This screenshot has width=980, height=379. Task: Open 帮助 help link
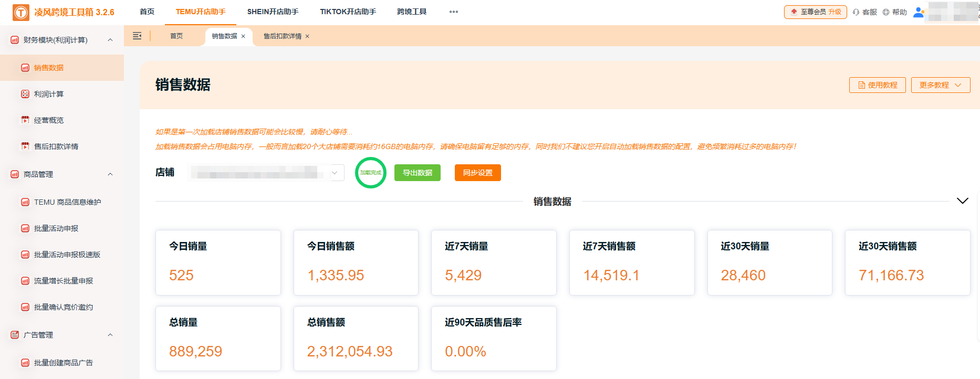pos(900,12)
